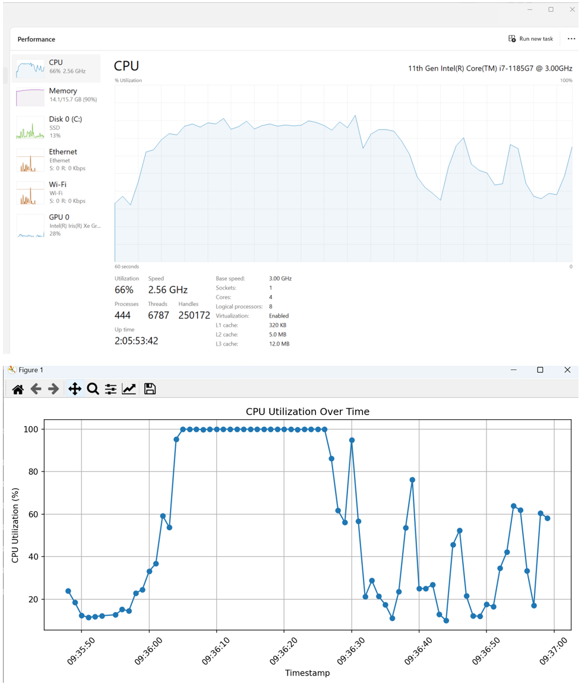Click the 444 processes count
Image resolution: width=588 pixels, height=700 pixels.
pos(122,315)
